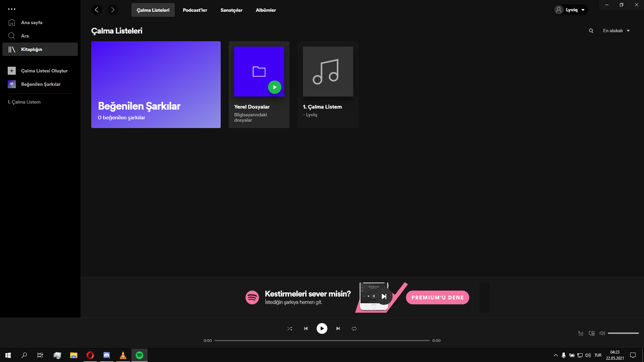Open the 1. Çalma Listem playlist thumbnail

pos(328,71)
